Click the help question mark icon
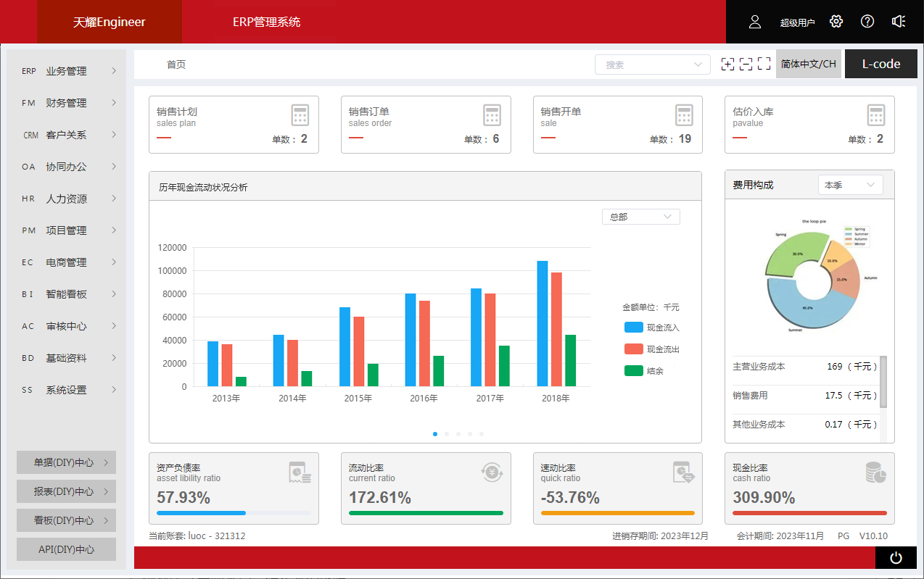Image resolution: width=924 pixels, height=579 pixels. 867,22
